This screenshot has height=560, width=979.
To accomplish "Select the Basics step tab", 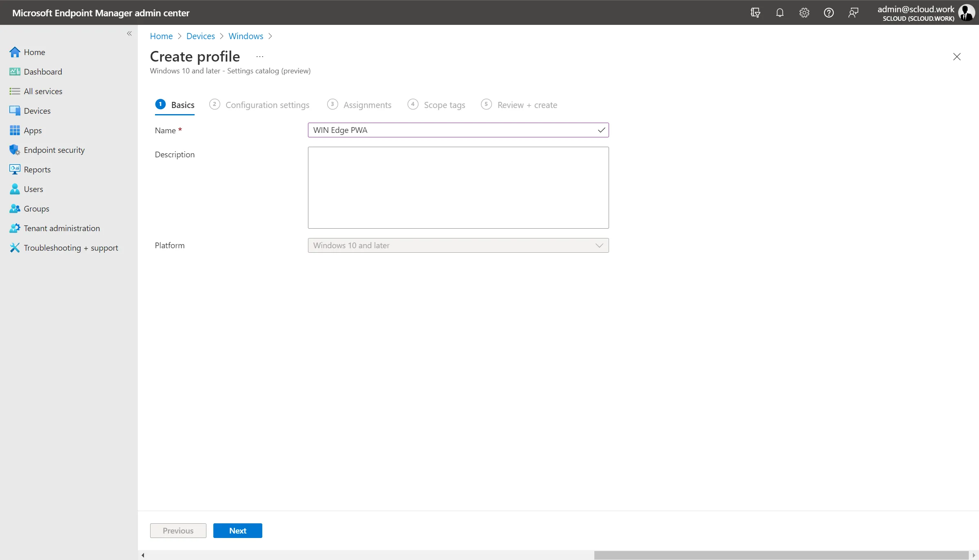I will click(x=175, y=105).
